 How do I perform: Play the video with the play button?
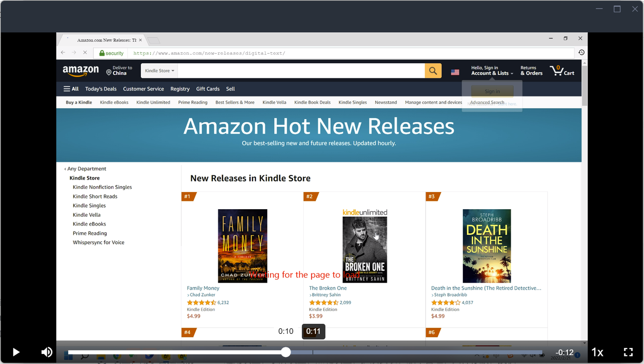coord(16,352)
